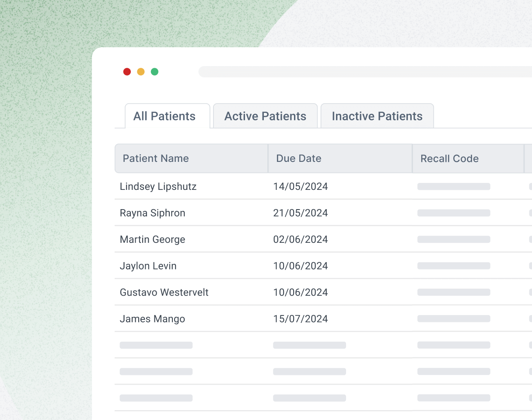Open Rayna Siphron's patient record

pos(152,213)
